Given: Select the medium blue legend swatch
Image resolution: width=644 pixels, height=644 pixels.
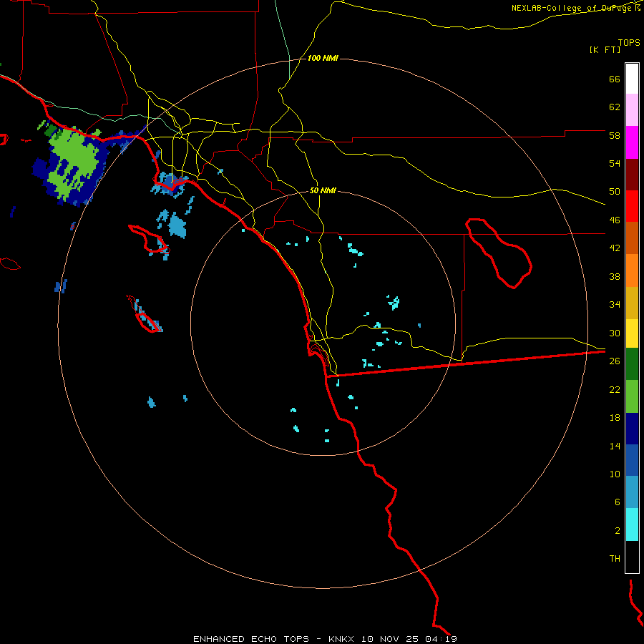Looking at the screenshot, I should pos(632,460).
